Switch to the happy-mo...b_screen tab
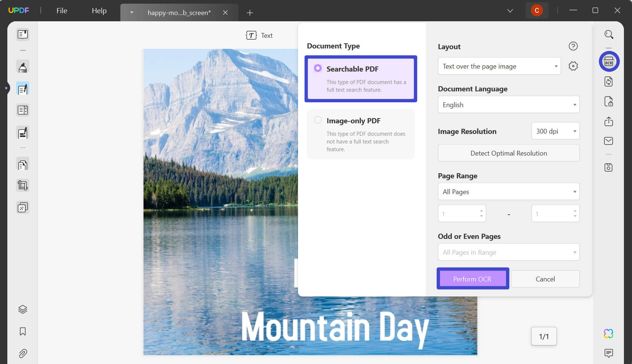The height and width of the screenshot is (364, 632). (x=179, y=12)
